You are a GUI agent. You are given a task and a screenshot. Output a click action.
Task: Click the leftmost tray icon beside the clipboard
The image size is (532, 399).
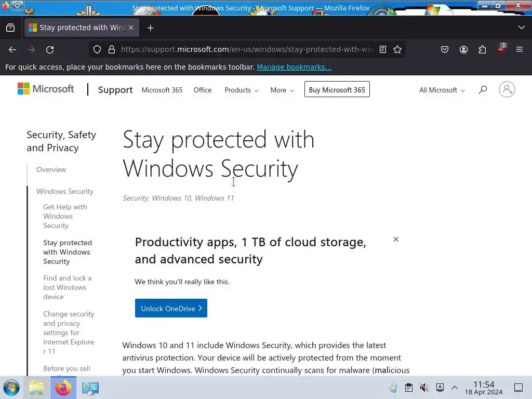pyautogui.click(x=393, y=388)
